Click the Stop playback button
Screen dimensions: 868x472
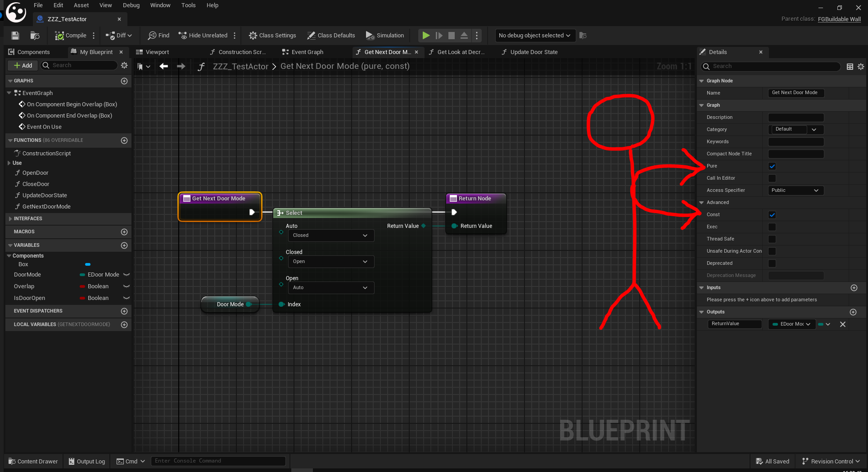click(452, 36)
